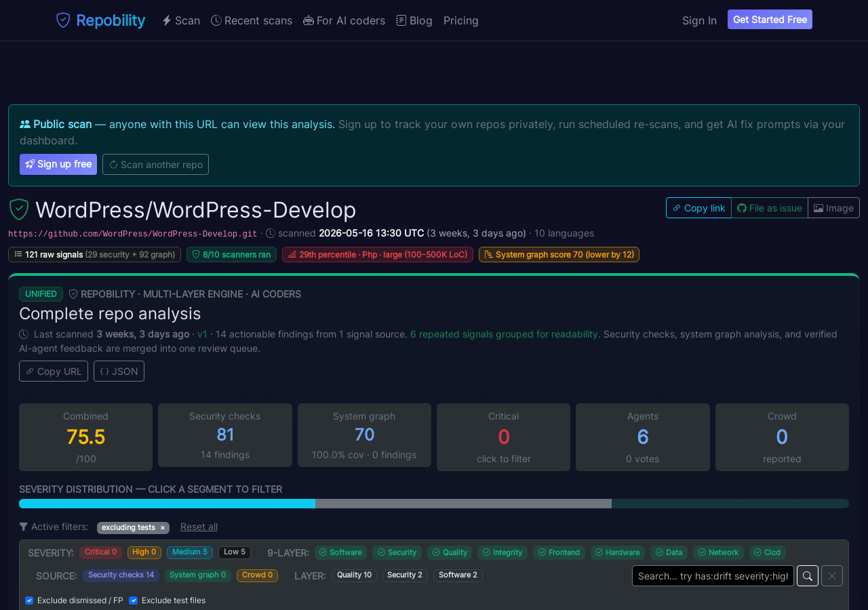868x610 pixels.
Task: Open the Scan nav item
Action: pos(181,20)
